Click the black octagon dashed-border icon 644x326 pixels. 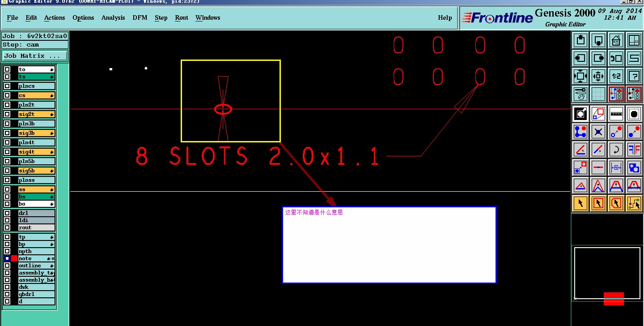634,114
